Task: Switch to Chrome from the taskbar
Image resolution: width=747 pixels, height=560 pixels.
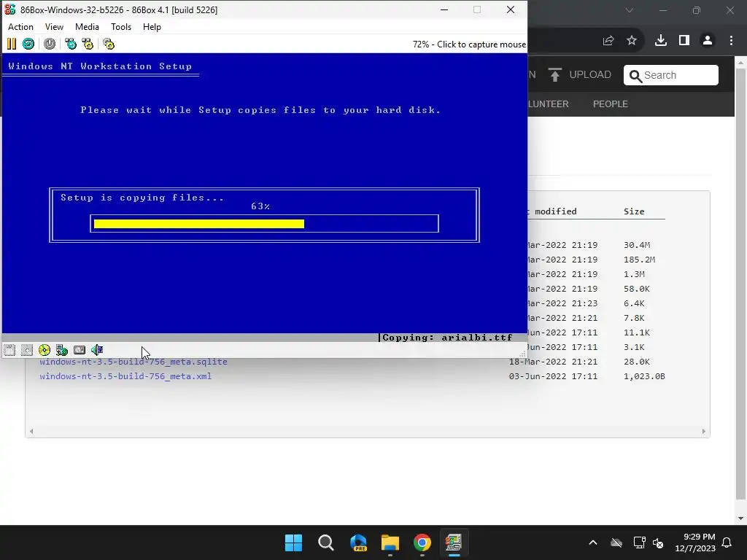Action: [x=422, y=542]
